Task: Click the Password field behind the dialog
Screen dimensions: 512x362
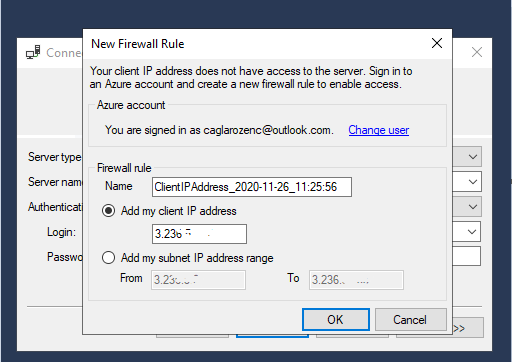Action: click(x=466, y=256)
